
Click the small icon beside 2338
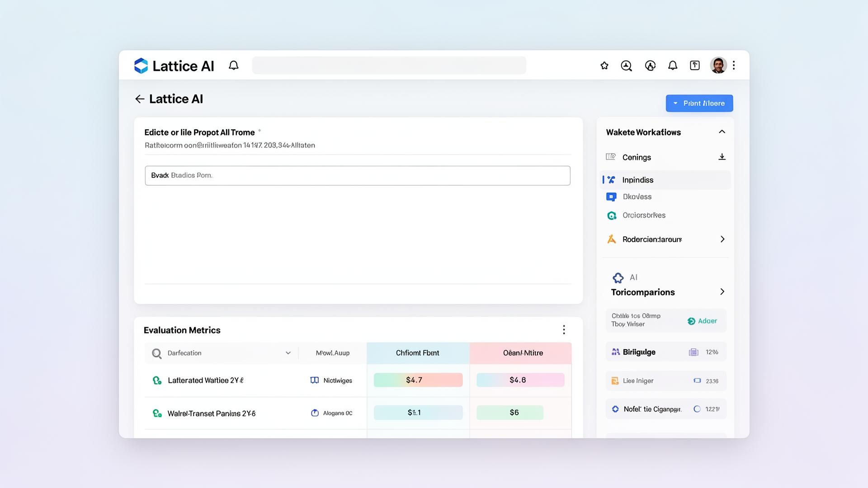click(697, 380)
